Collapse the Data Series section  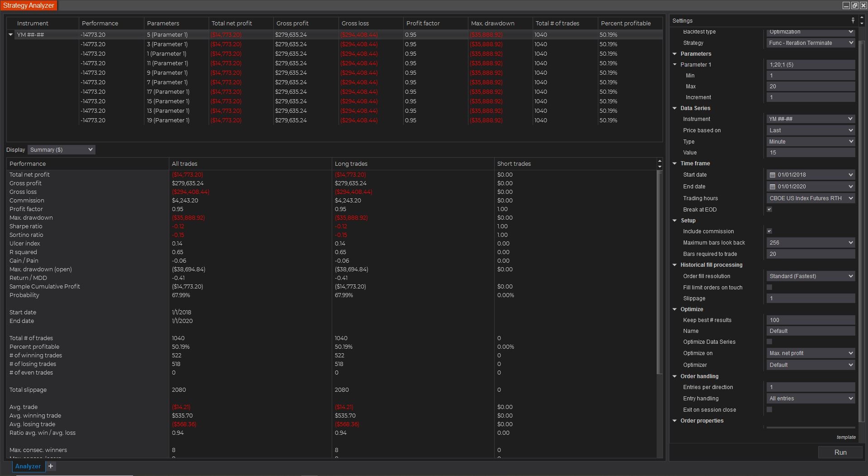coord(675,108)
